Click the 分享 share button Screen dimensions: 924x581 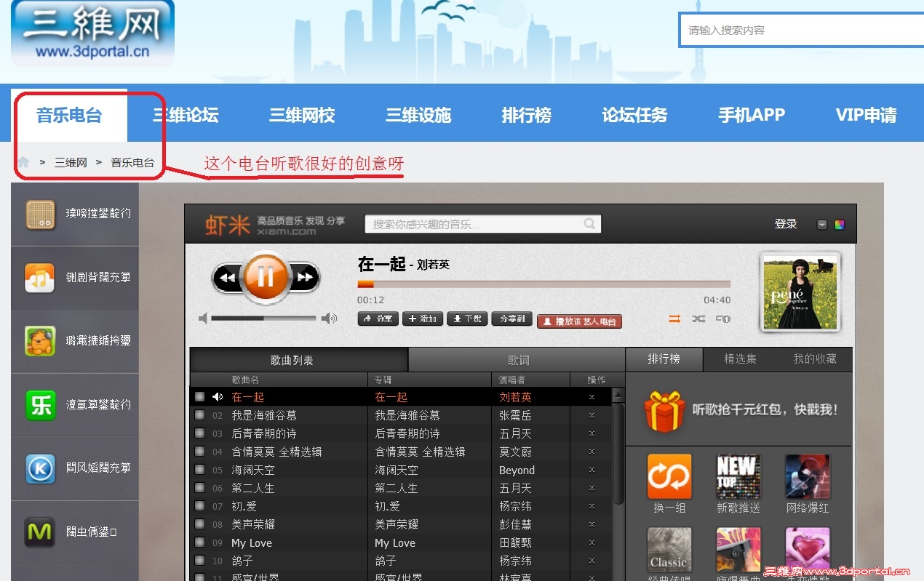(378, 318)
